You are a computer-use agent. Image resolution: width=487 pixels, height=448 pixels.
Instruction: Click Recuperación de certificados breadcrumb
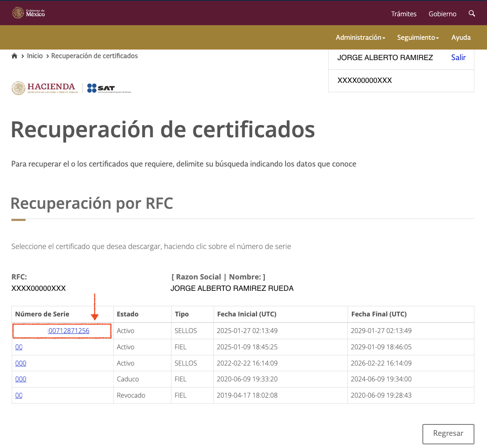coord(94,56)
